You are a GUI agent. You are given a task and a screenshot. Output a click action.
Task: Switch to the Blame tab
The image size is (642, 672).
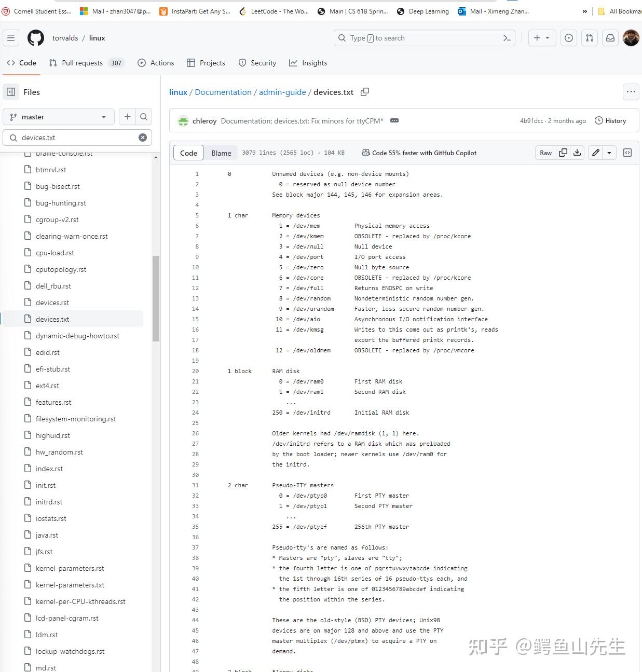(x=221, y=153)
